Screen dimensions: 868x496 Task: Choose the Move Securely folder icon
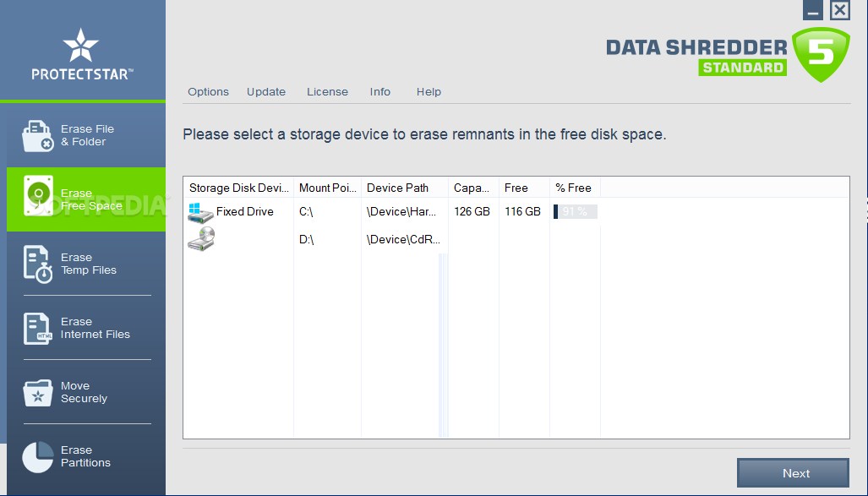click(x=38, y=392)
